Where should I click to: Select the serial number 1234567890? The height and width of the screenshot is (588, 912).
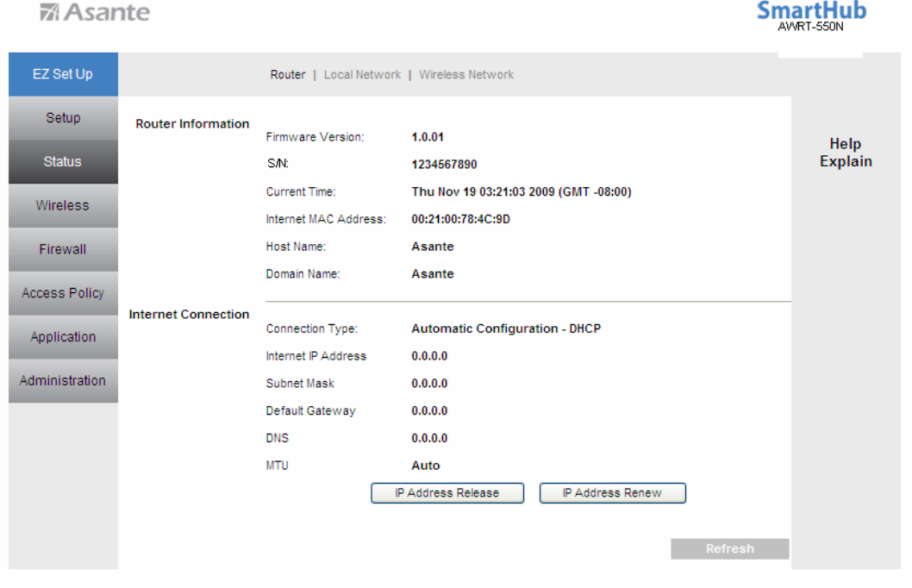[445, 165]
